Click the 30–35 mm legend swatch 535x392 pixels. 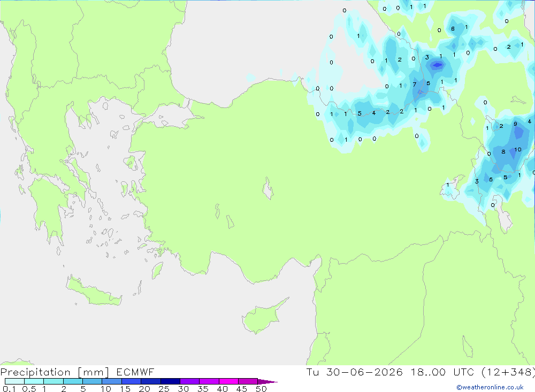coord(190,381)
